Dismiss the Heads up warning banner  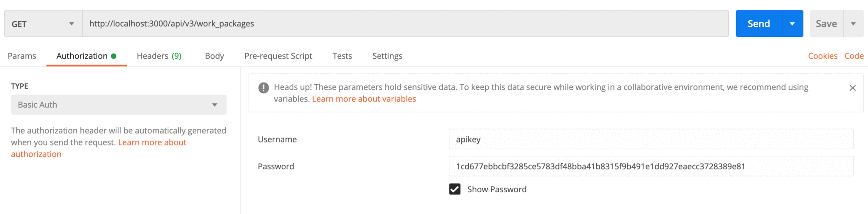[852, 88]
